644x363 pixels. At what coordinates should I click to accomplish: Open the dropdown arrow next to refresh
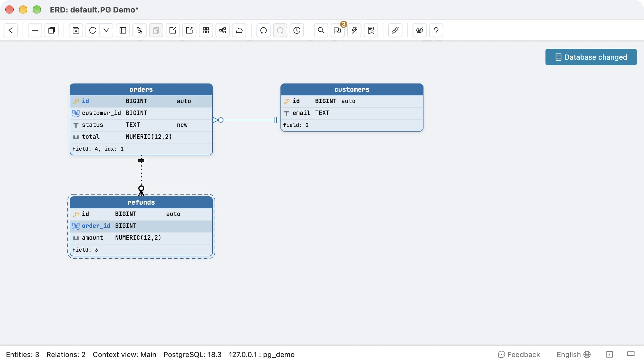pyautogui.click(x=106, y=30)
